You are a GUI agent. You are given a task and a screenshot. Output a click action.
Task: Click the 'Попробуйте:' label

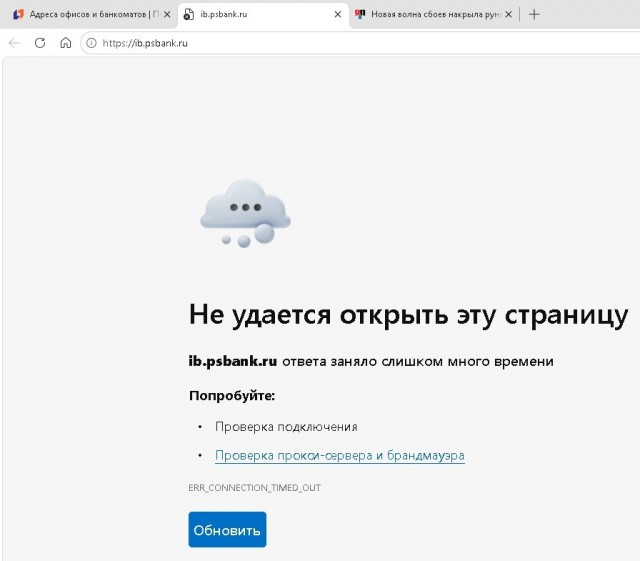click(x=232, y=396)
